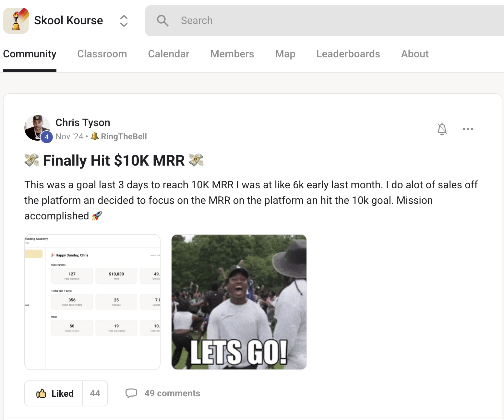Toggle the Liked button
504x420 pixels.
(x=54, y=393)
